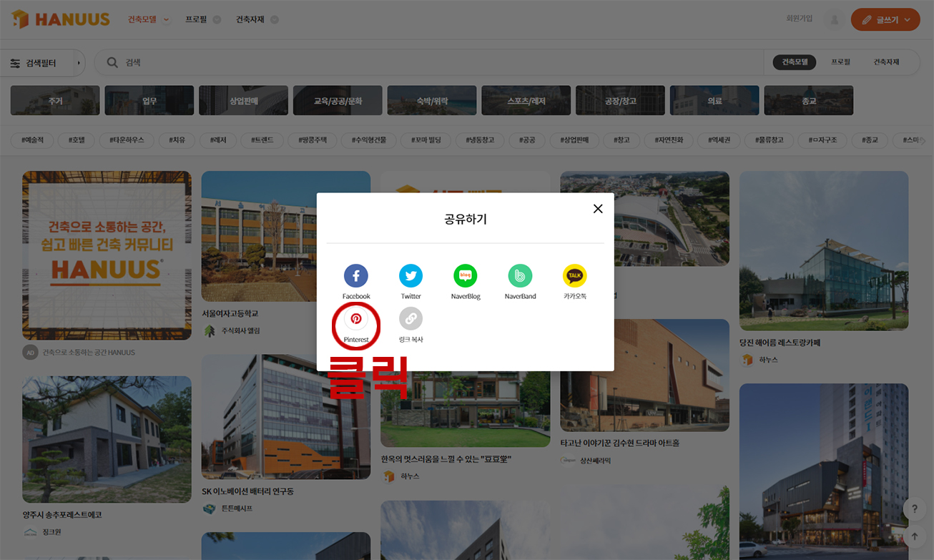Choose the 교육/공공/문화 category tile
934x560 pixels.
[338, 101]
